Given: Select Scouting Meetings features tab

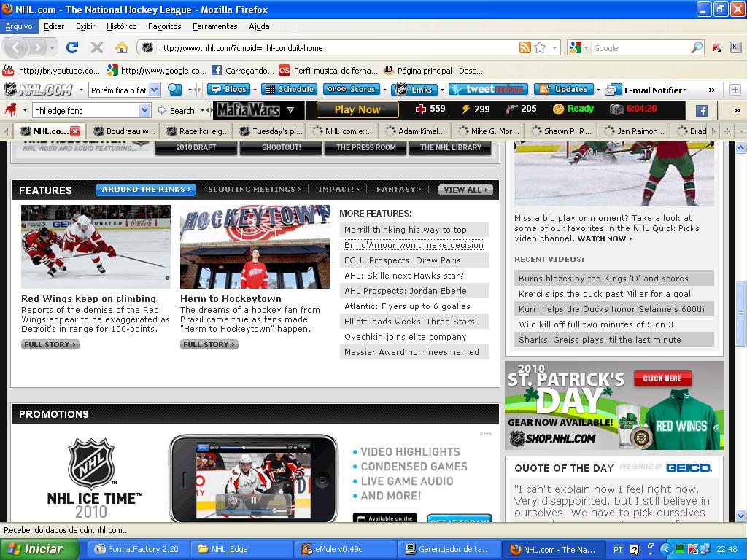Looking at the screenshot, I should click(254, 190).
